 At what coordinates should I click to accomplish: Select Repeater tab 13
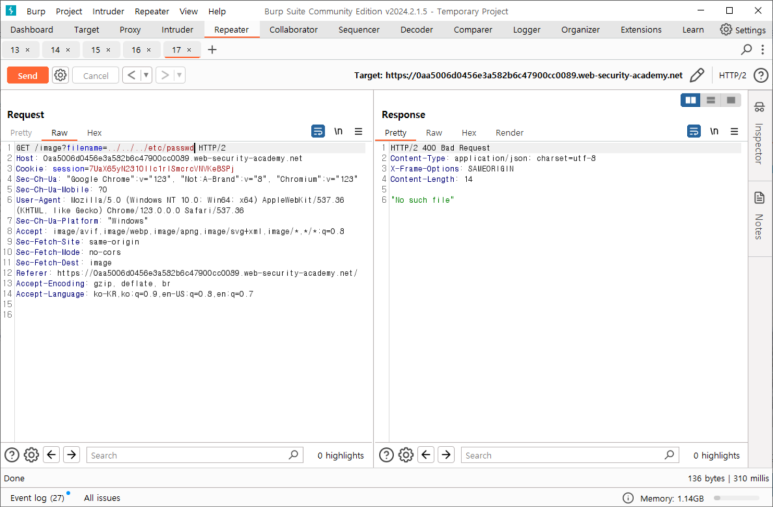pyautogui.click(x=15, y=50)
